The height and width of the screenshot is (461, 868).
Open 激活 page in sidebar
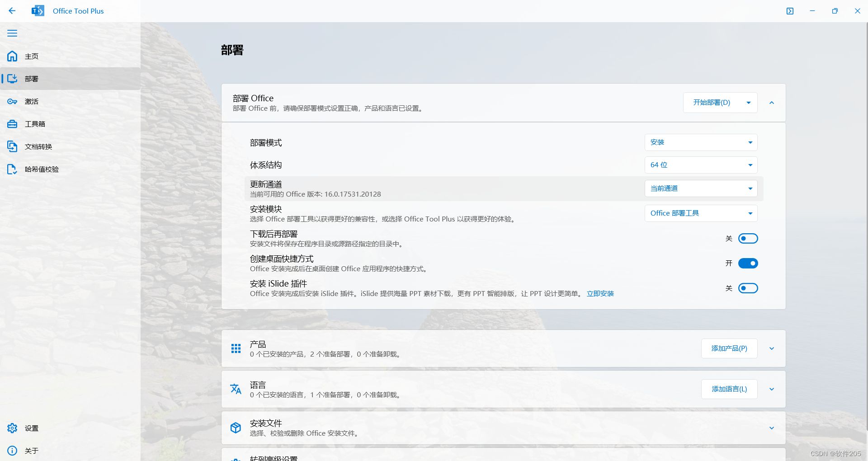click(70, 101)
